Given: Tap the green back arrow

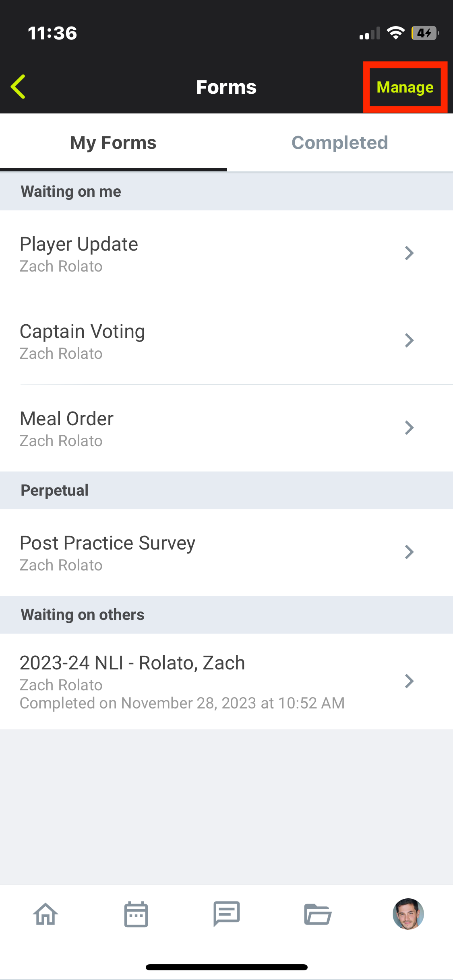Looking at the screenshot, I should point(18,86).
